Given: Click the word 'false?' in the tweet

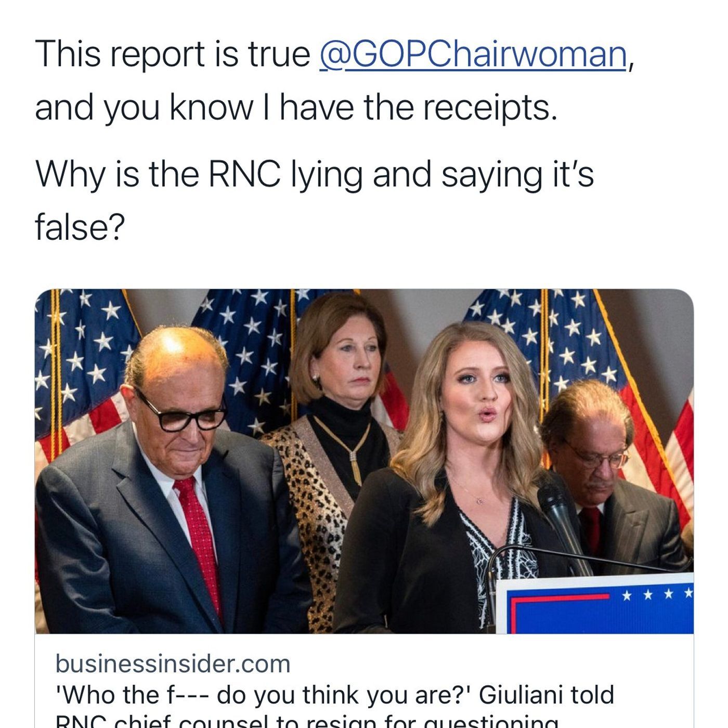Looking at the screenshot, I should (x=80, y=227).
